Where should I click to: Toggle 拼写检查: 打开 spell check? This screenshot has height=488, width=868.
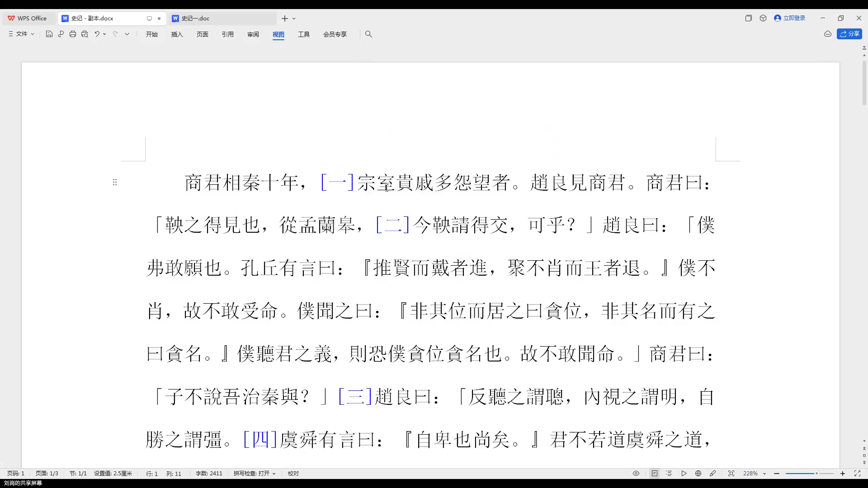[x=255, y=474]
